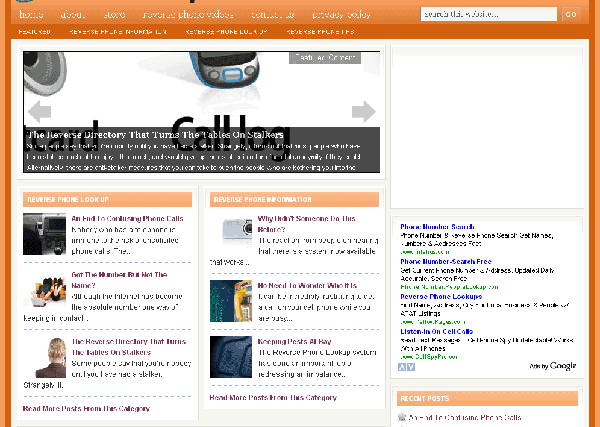Show previous featured slide arrow
600x427 pixels.
(39, 111)
